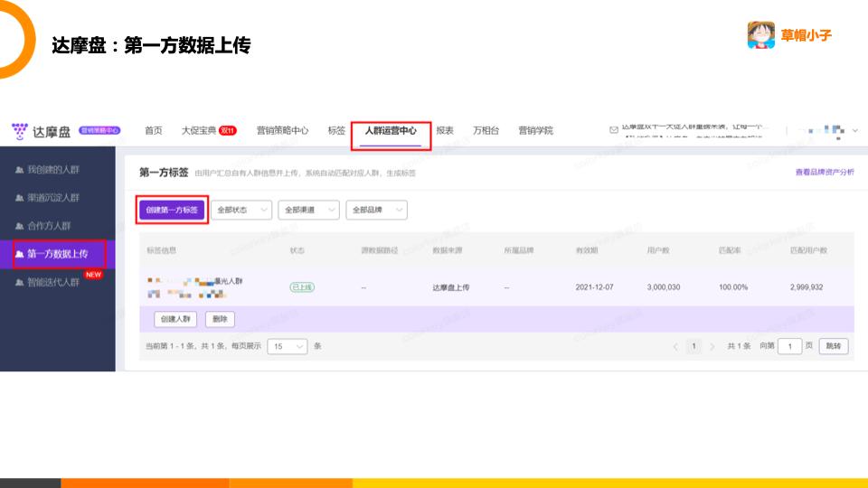Viewport: 868px width, 488px height.
Task: Expand the 全部渠道 dropdown
Action: coord(309,210)
